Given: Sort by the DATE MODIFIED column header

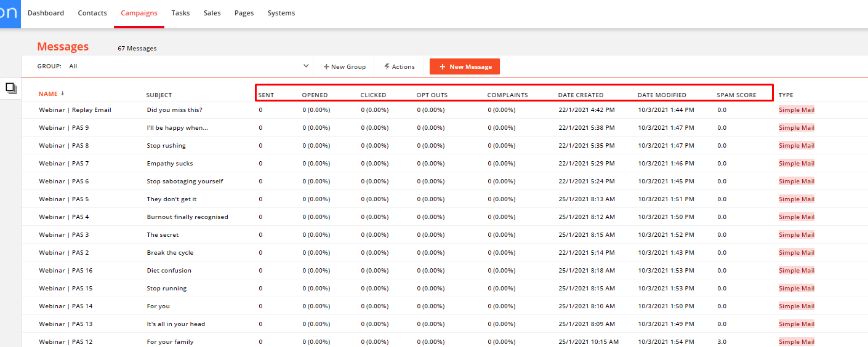Looking at the screenshot, I should click(x=662, y=95).
